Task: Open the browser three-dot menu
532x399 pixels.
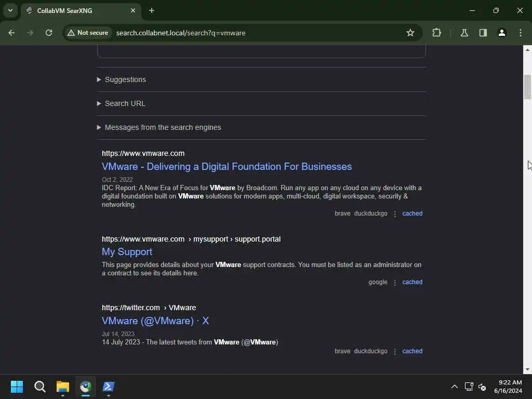Action: pyautogui.click(x=521, y=33)
